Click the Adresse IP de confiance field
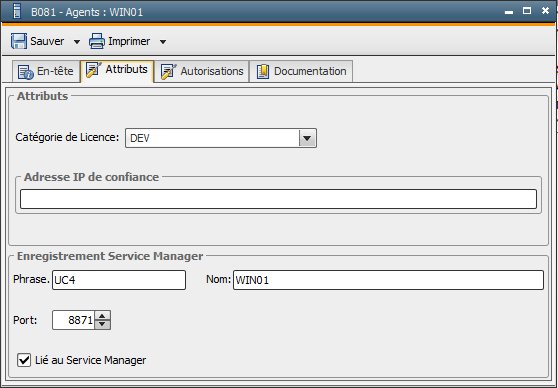This screenshot has height=388, width=558. click(278, 199)
